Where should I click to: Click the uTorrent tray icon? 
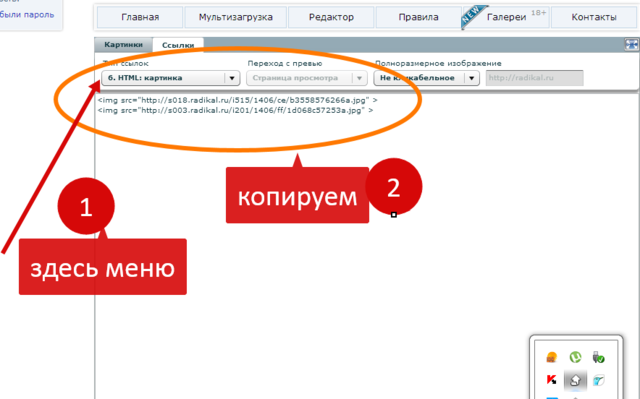(575, 357)
